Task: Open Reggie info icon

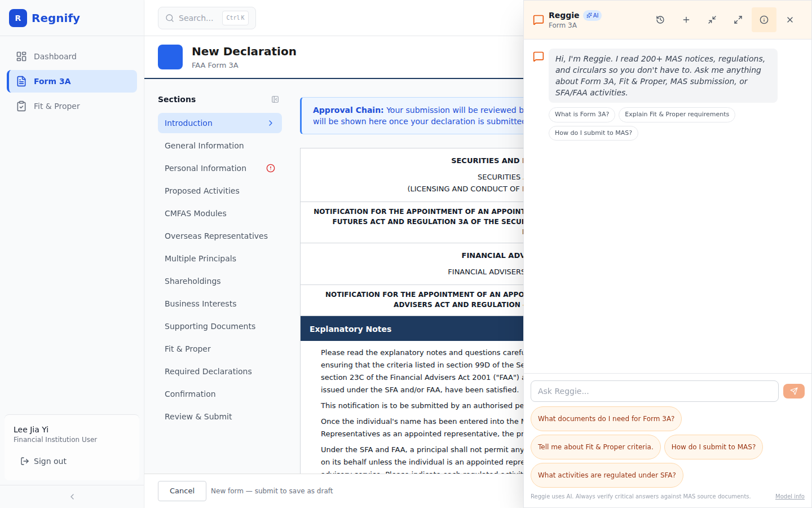Action: point(764,20)
